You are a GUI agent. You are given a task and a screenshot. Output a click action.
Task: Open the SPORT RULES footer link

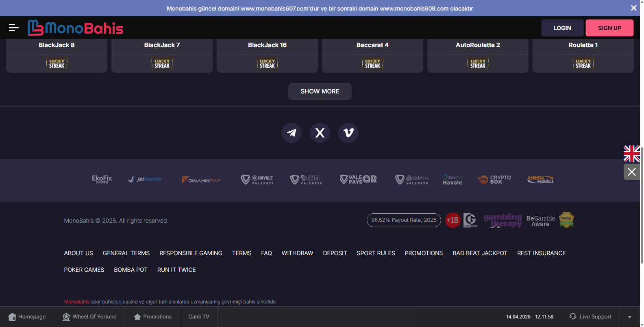click(x=376, y=253)
